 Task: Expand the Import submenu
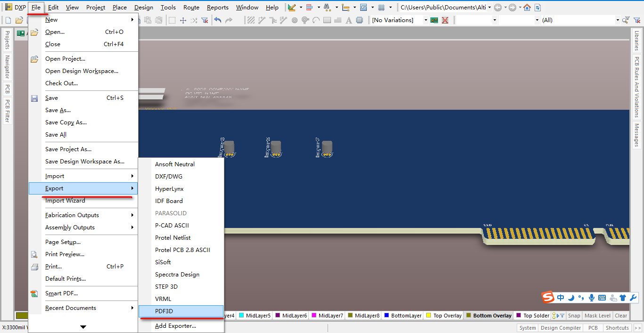click(x=83, y=176)
